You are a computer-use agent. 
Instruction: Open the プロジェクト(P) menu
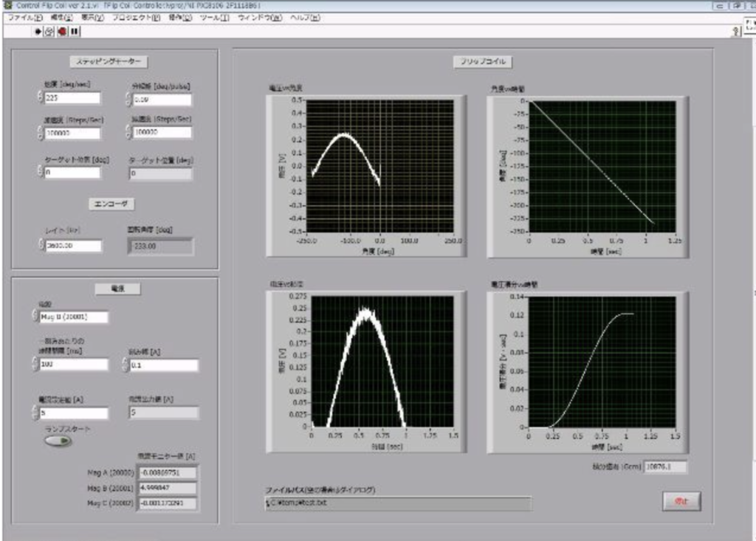136,18
